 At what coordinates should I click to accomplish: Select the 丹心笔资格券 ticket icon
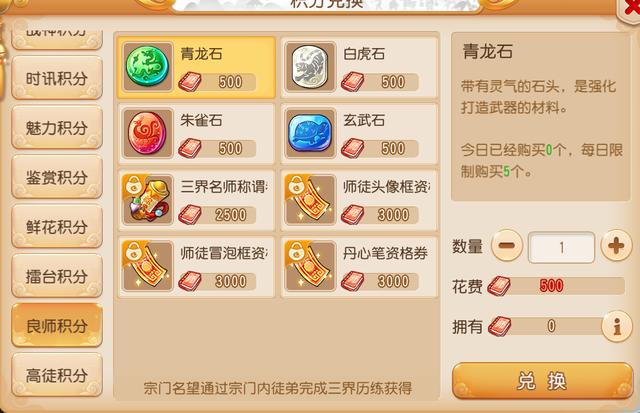[x=310, y=266]
